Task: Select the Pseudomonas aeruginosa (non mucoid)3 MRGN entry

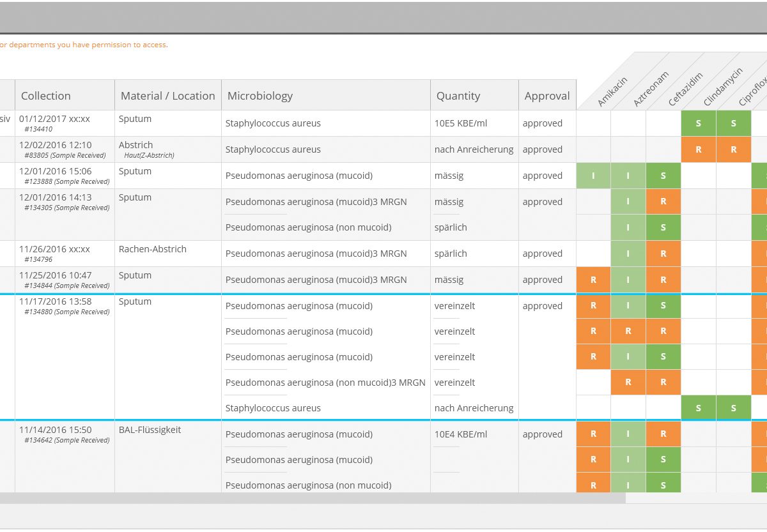Action: [325, 383]
